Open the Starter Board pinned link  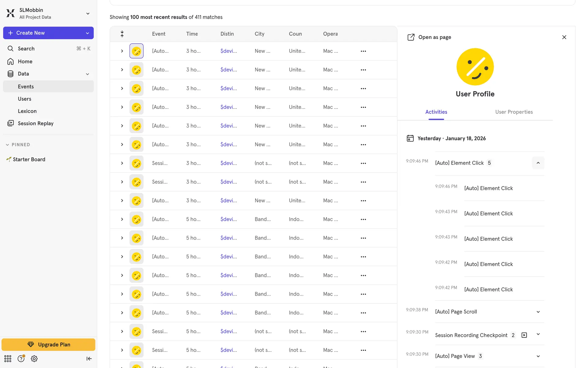tap(29, 159)
